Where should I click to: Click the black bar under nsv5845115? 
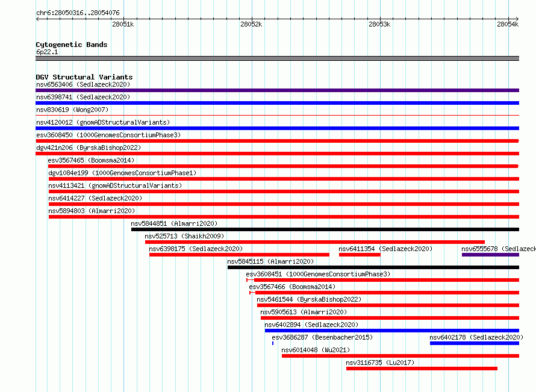[373, 267]
